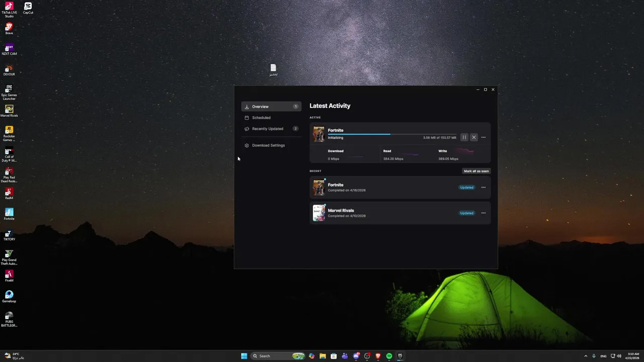The image size is (644, 362).
Task: Select RedM desktop icon
Action: pyautogui.click(x=9, y=194)
